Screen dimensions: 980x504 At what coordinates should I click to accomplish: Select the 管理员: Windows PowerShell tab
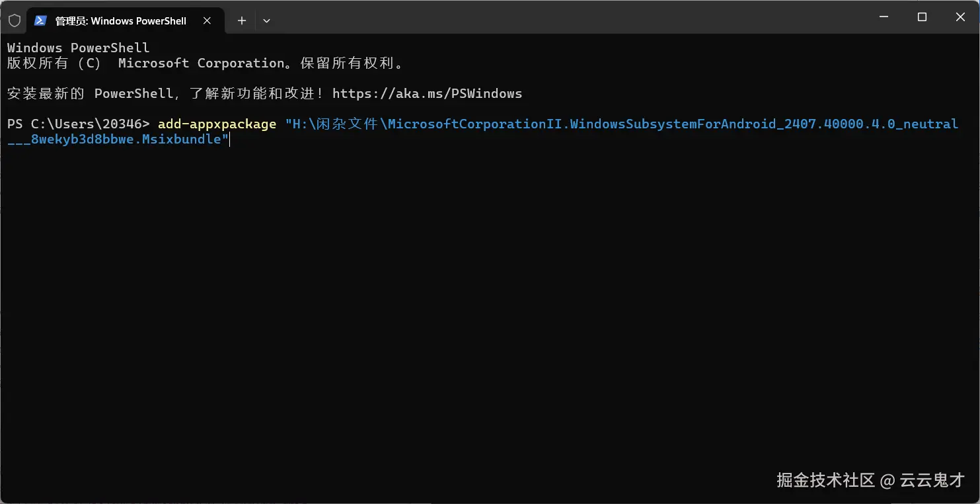(120, 21)
